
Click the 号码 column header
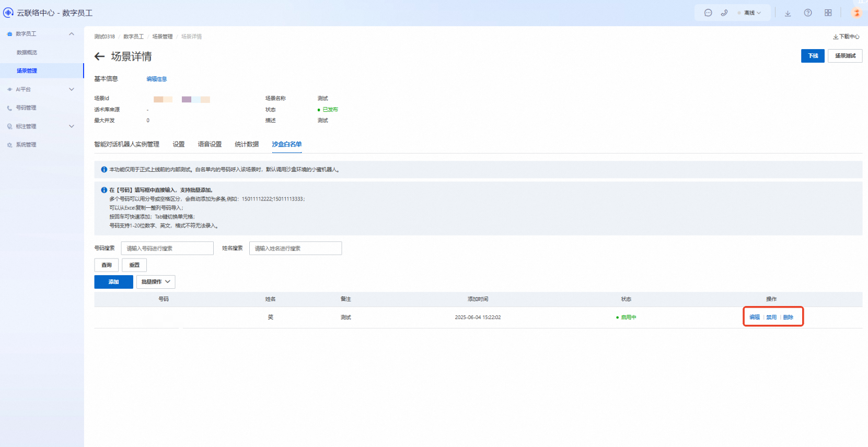click(x=164, y=299)
